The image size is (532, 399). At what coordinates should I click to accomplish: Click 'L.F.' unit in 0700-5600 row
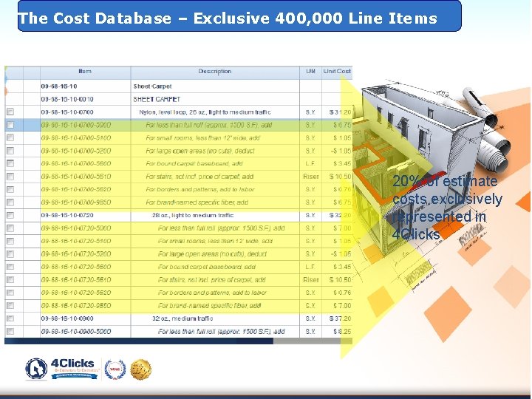pos(310,163)
